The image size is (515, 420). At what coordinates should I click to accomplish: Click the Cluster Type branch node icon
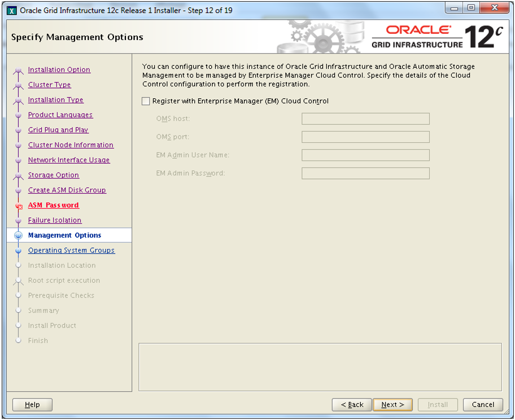(x=19, y=86)
